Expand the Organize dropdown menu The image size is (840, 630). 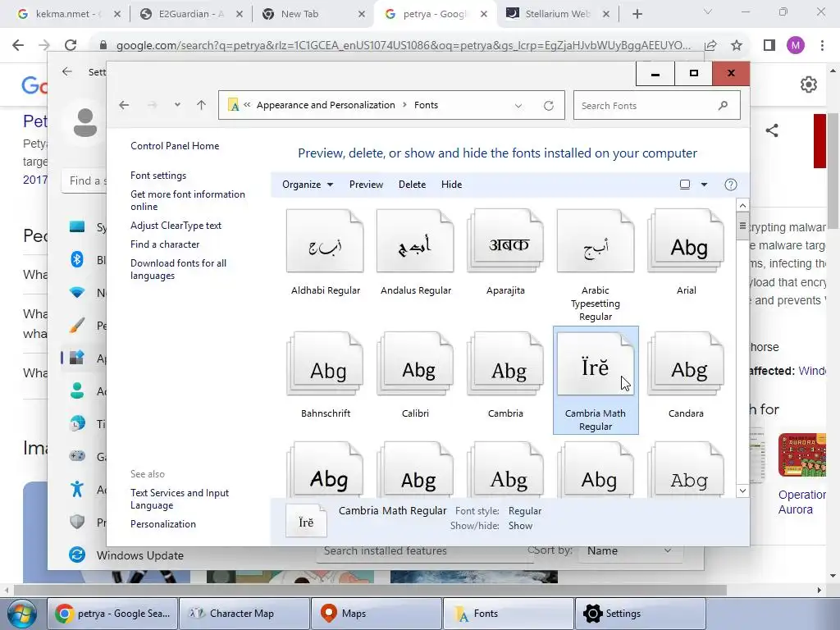tap(308, 185)
